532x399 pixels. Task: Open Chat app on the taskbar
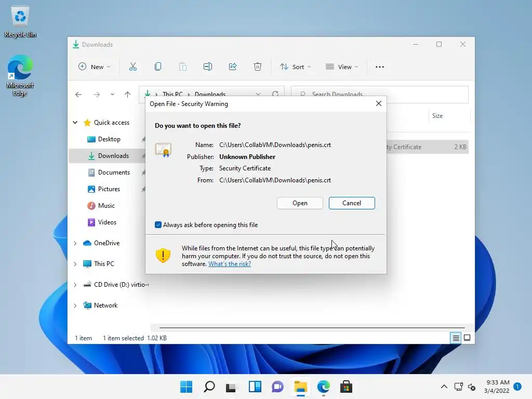point(277,387)
